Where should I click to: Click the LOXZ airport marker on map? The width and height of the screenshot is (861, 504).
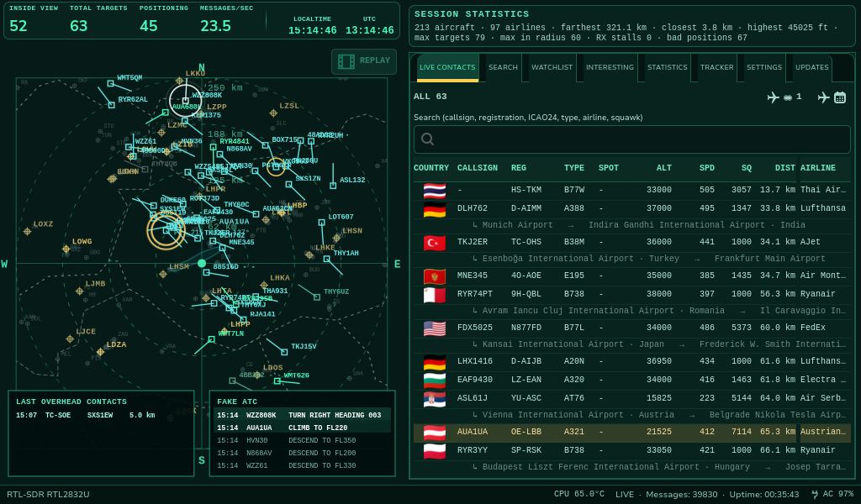point(27,232)
